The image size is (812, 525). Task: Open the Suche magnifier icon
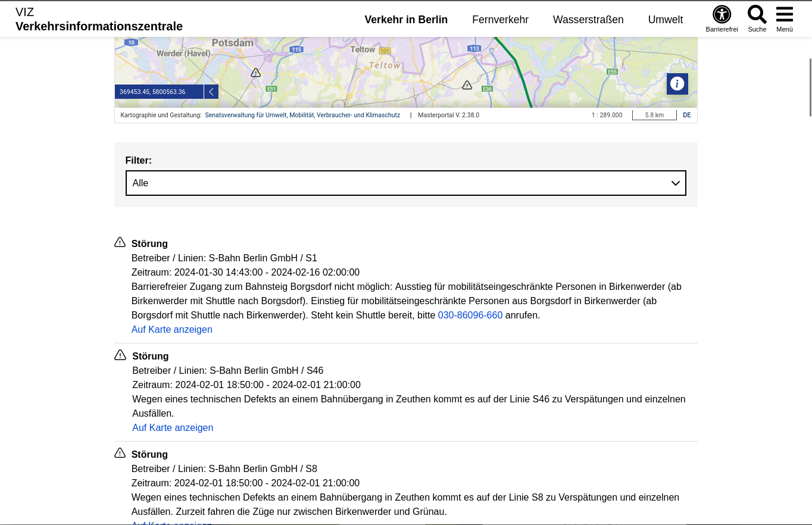click(757, 15)
